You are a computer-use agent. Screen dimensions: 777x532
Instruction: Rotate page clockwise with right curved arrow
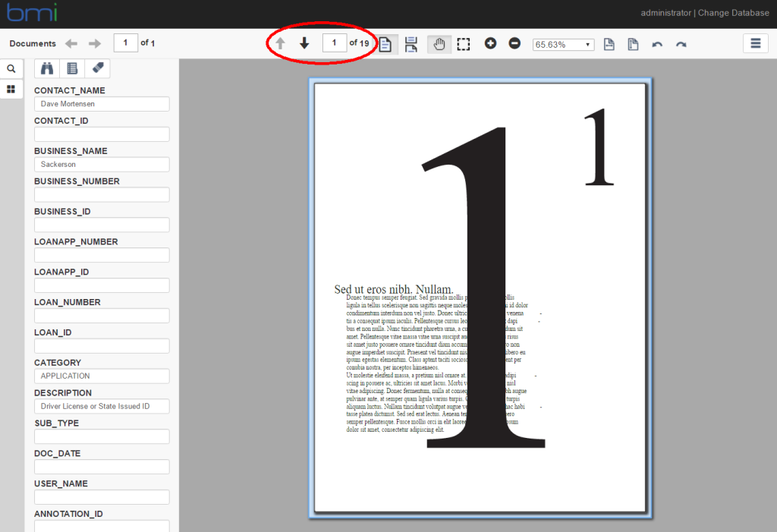click(x=681, y=45)
